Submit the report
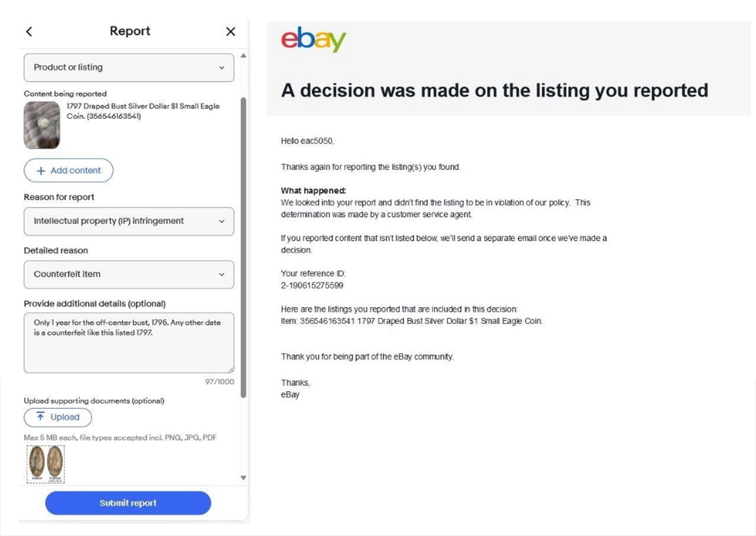This screenshot has width=756, height=536. [x=128, y=503]
